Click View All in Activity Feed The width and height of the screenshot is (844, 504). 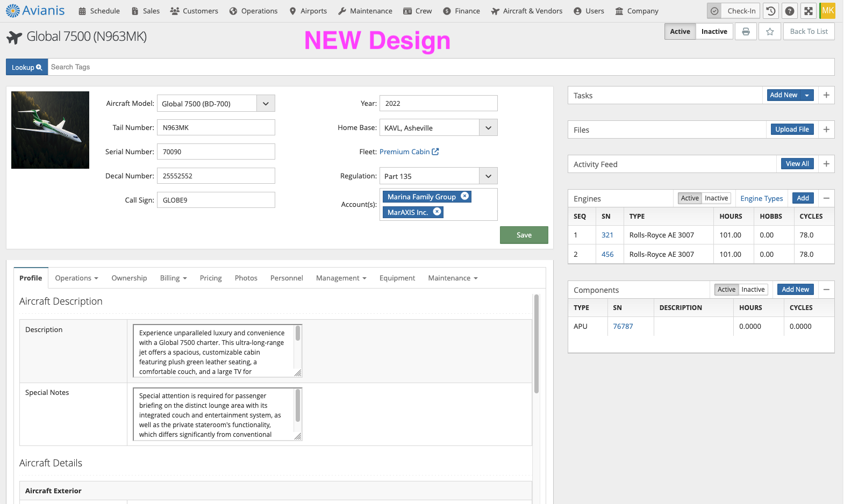tap(797, 164)
